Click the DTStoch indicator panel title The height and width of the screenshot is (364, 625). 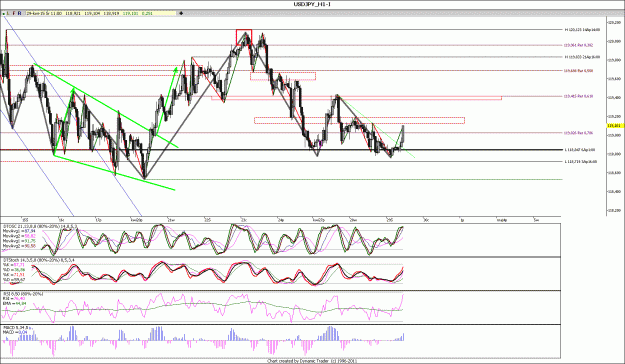click(x=38, y=260)
